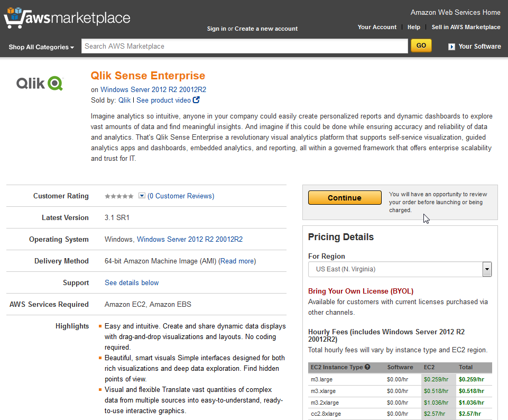Screen dimensions: 508x420
Task: Click the AWS Services Required label
Action: 49,304
